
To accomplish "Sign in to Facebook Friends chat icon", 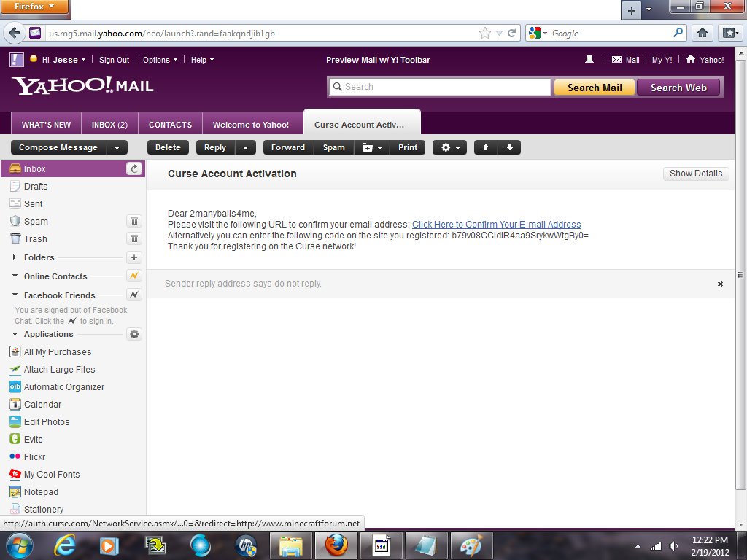I will 134,295.
